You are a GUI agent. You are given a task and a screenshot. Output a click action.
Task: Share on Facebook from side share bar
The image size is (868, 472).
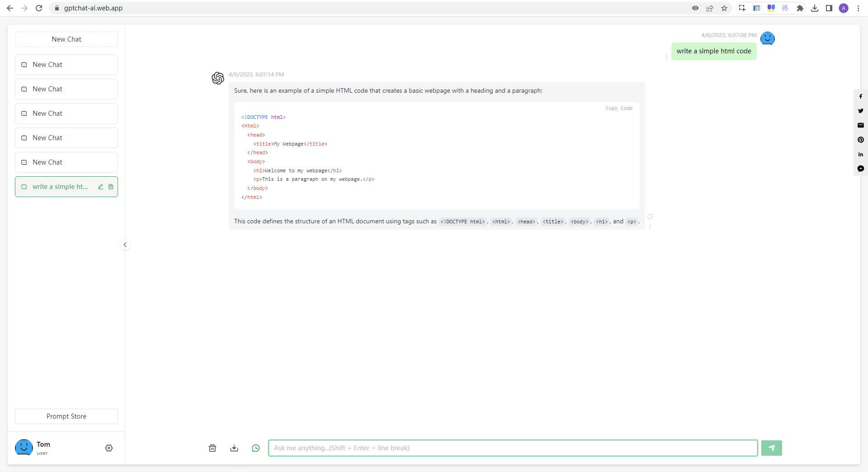[861, 96]
